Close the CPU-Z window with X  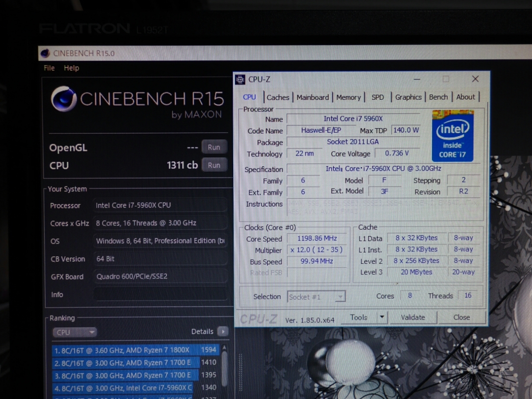click(475, 79)
